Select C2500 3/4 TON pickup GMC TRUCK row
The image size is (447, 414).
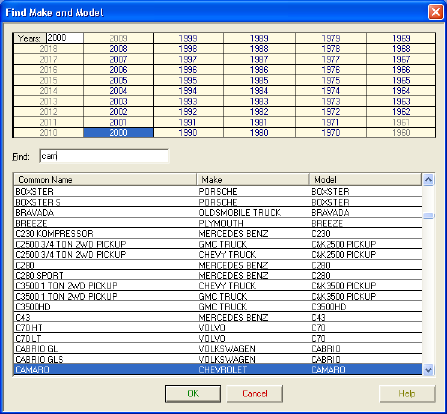[x=218, y=244]
